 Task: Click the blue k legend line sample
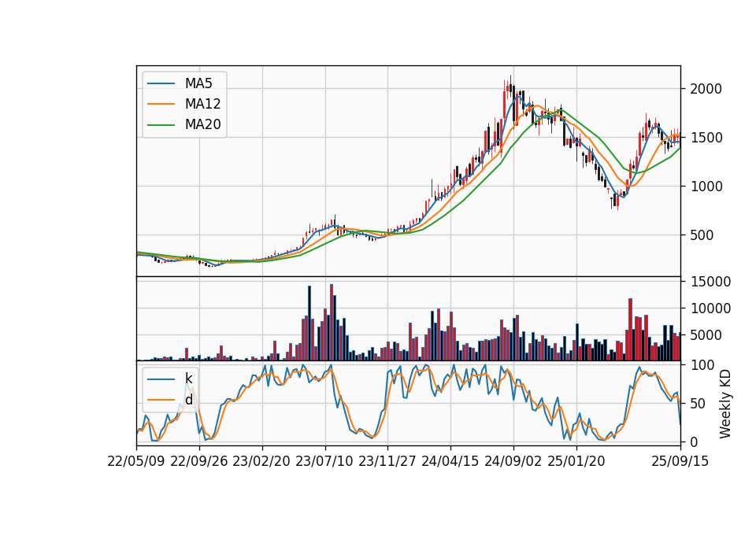[x=161, y=379]
